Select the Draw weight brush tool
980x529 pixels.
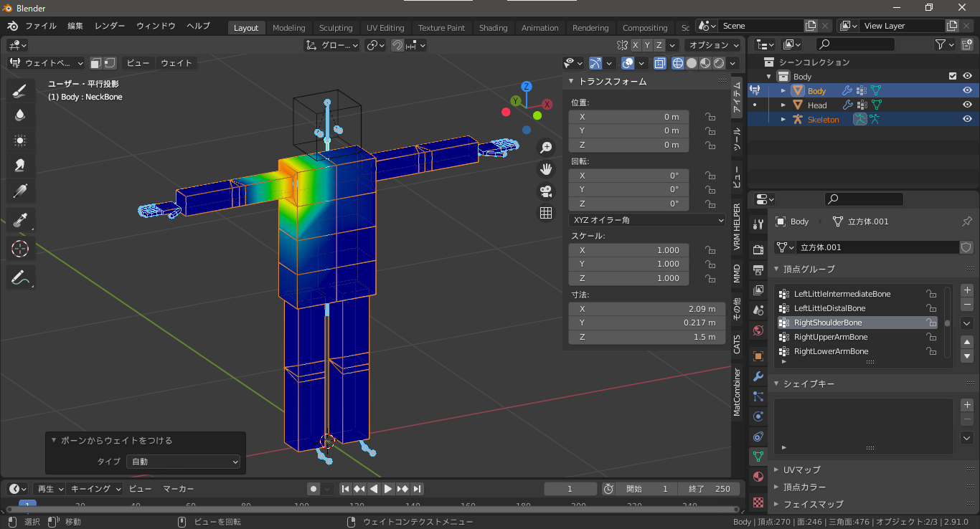tap(20, 90)
